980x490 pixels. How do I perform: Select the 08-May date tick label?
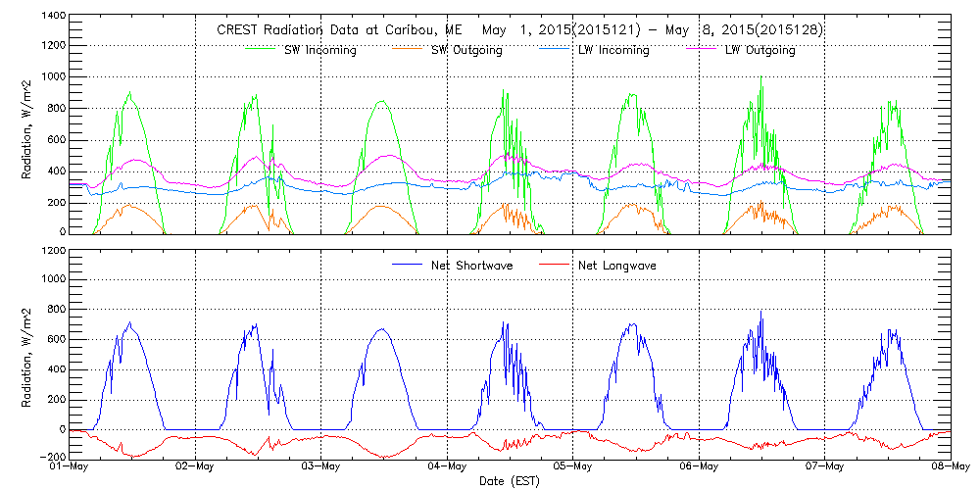coord(950,466)
